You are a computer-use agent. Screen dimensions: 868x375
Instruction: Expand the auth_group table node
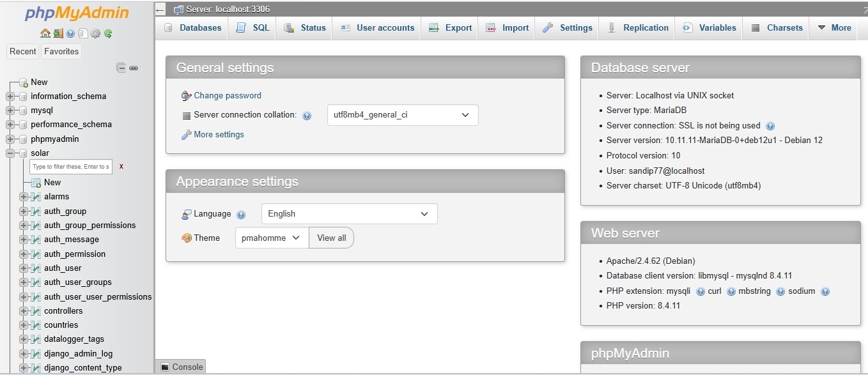[x=24, y=211]
